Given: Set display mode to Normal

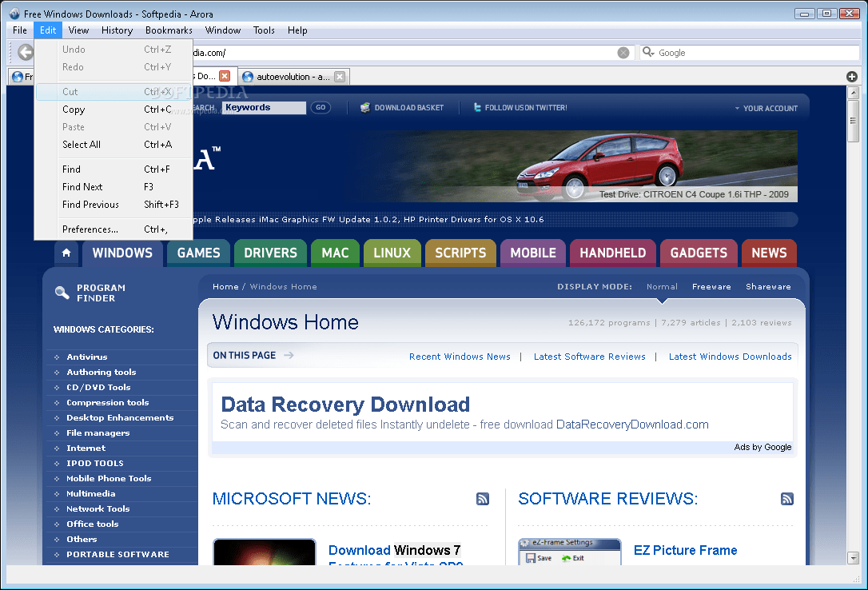Looking at the screenshot, I should [x=662, y=287].
